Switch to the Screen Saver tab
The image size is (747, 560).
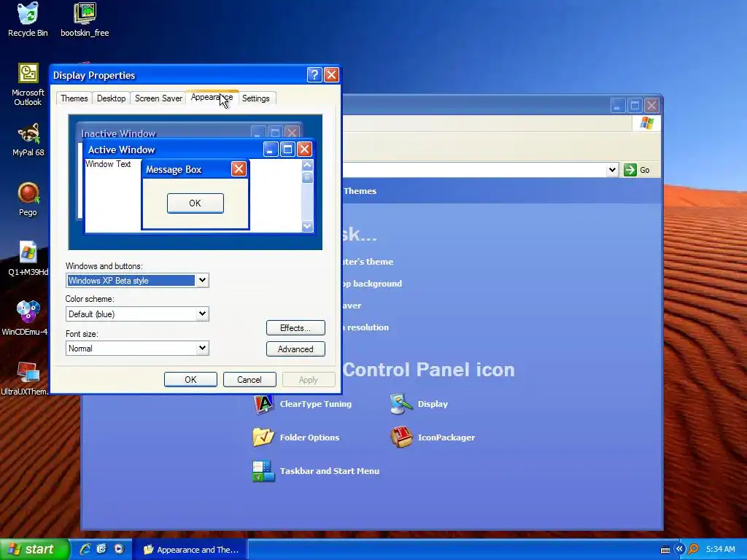158,98
